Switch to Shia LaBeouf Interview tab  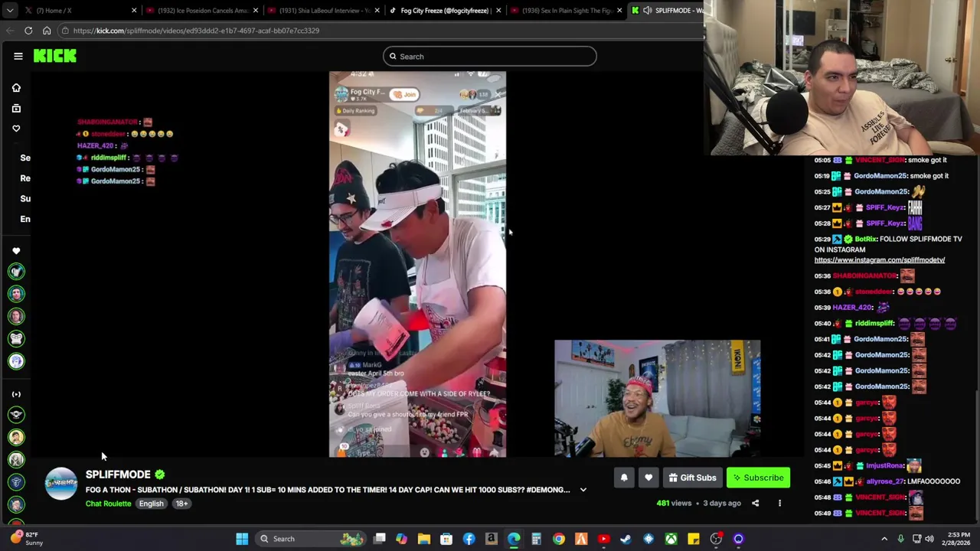(x=325, y=11)
